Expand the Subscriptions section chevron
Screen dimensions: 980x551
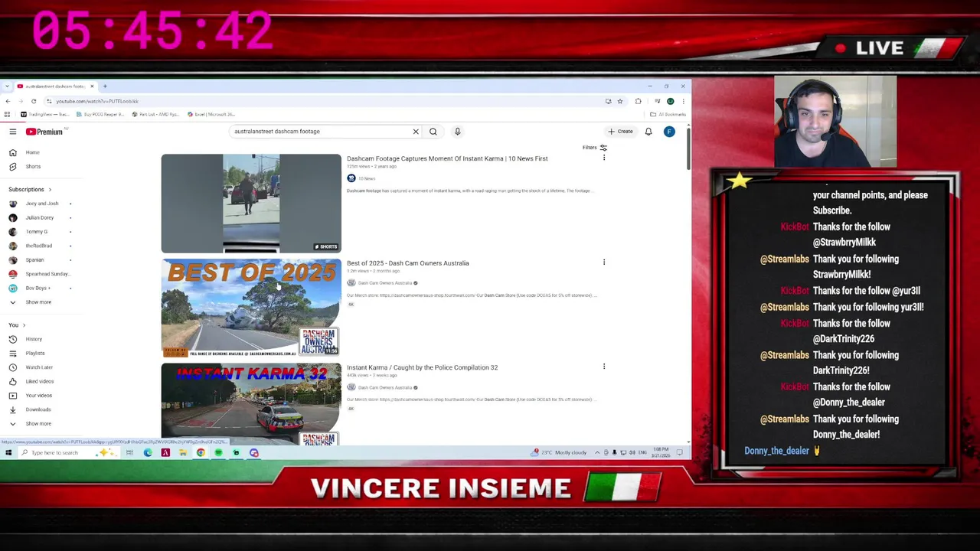50,190
